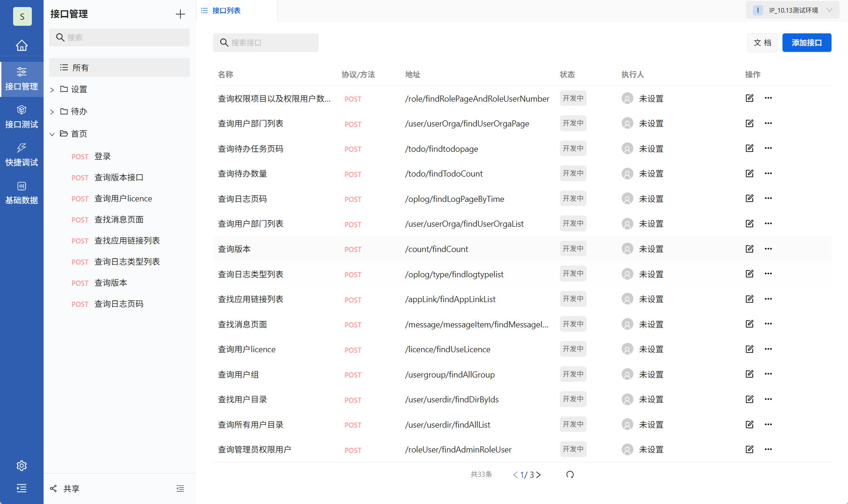Switch to the 接口列表 tab
The width and height of the screenshot is (848, 504).
[x=227, y=10]
